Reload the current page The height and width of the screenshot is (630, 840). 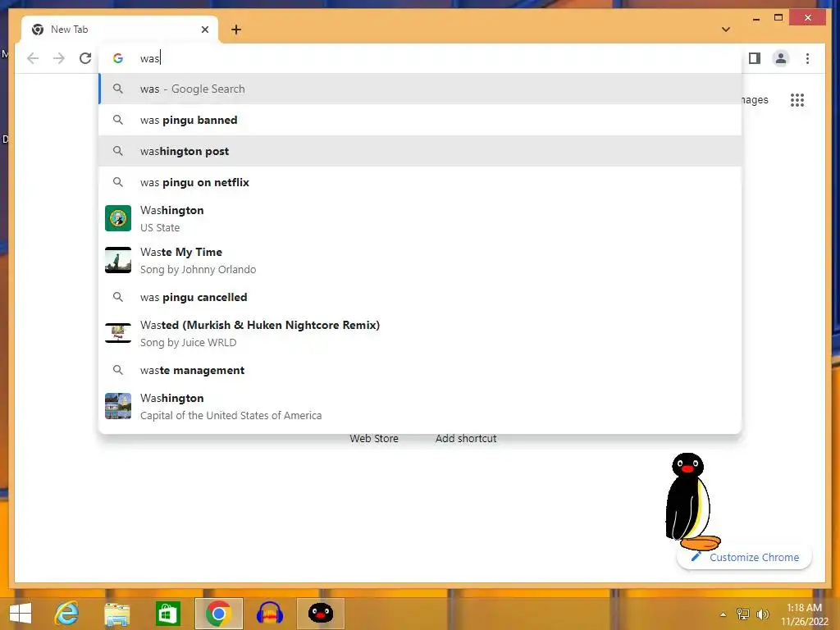[85, 58]
